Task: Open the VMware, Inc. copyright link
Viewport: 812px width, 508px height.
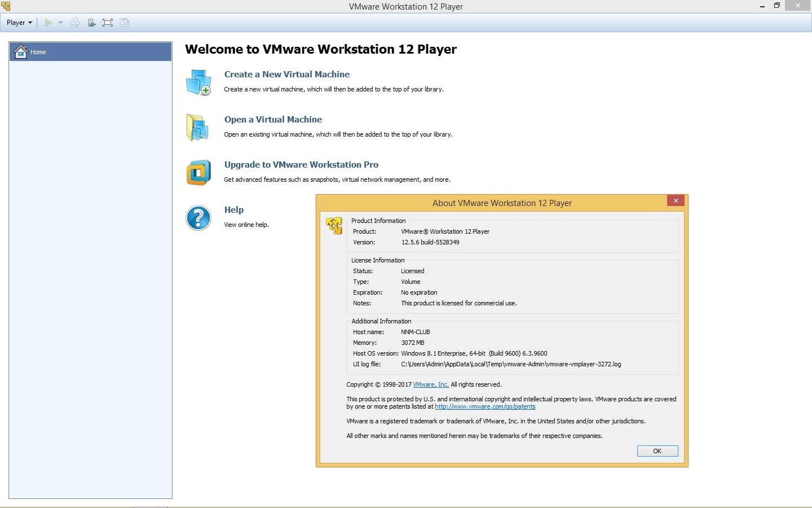Action: tap(431, 384)
